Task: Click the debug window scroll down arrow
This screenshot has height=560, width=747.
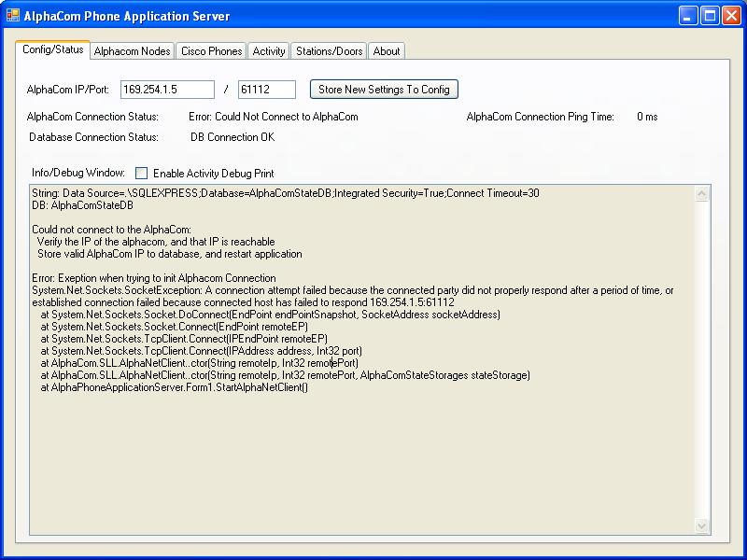Action: point(703,526)
